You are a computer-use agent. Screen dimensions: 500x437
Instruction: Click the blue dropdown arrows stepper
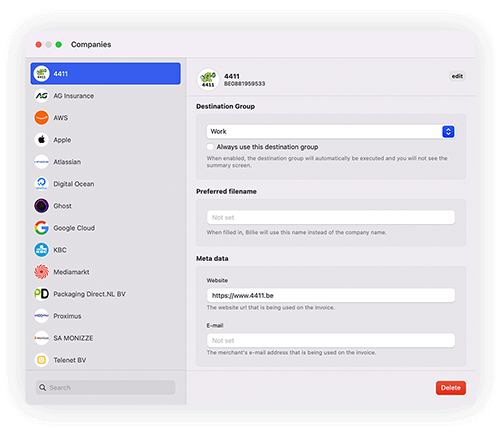point(448,131)
